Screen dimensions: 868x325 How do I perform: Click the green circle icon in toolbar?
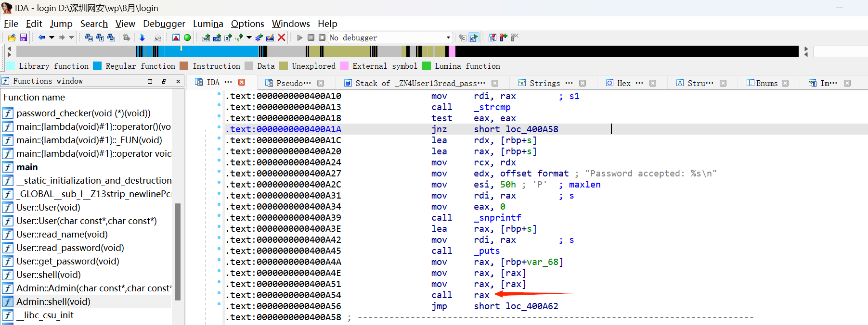pos(187,37)
